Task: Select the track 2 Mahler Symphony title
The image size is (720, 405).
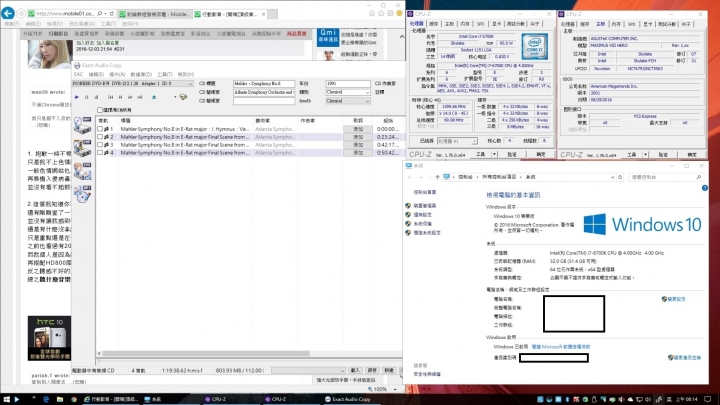Action: tap(185, 137)
